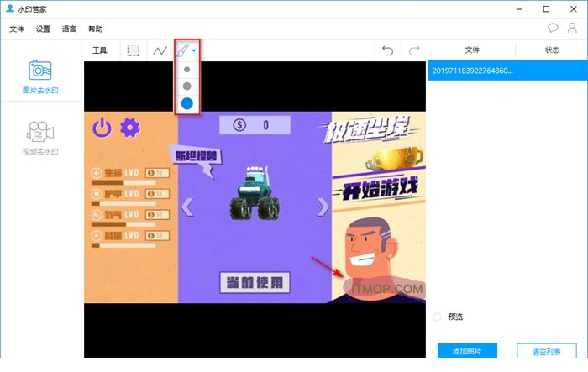Open the user account icon

tap(572, 28)
